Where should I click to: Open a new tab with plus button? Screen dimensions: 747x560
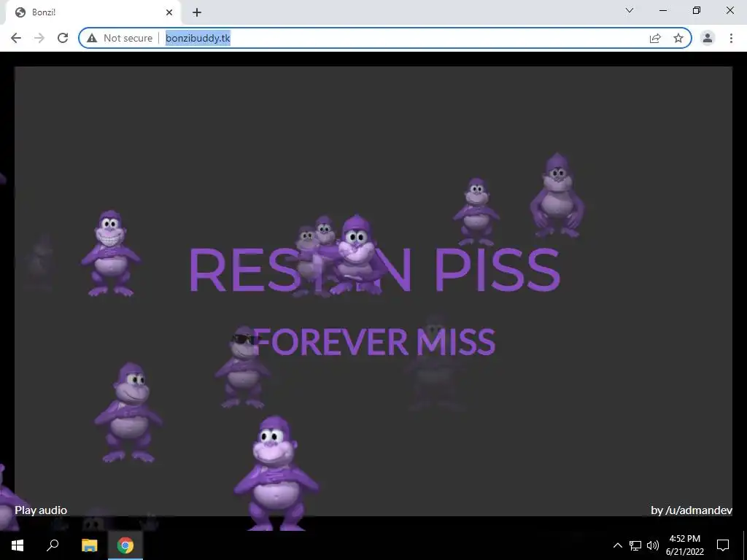tap(197, 12)
